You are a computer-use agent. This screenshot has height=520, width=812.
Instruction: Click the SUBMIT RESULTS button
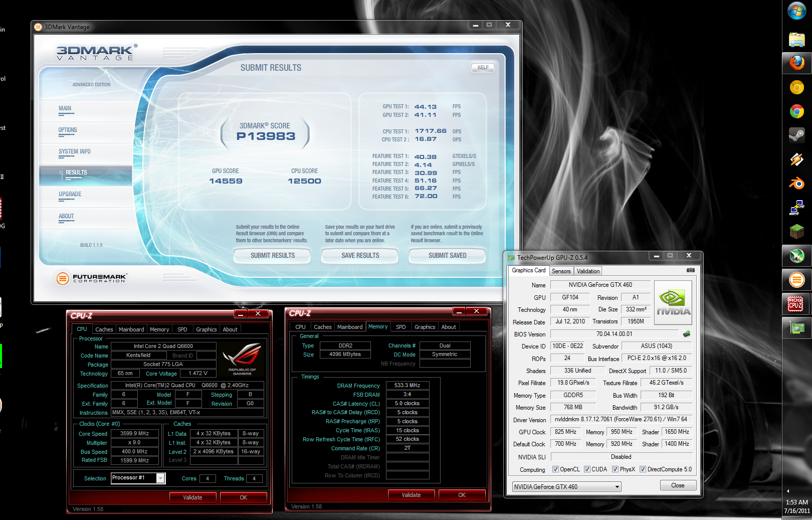pyautogui.click(x=272, y=256)
